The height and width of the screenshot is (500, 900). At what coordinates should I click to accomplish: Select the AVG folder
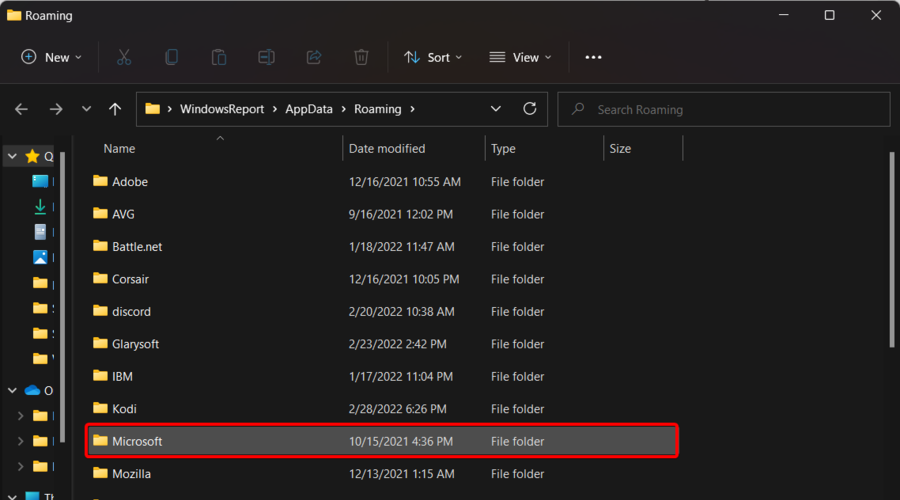pos(382,214)
